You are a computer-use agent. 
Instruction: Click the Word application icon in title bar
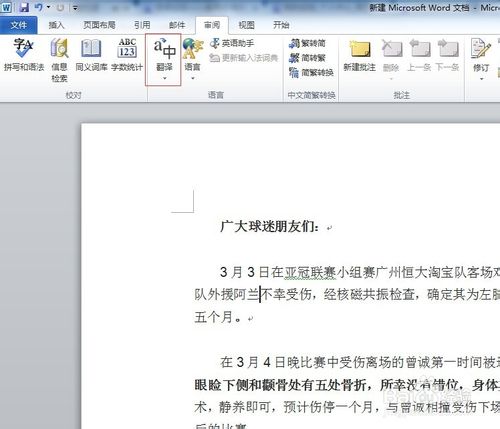pos(6,7)
